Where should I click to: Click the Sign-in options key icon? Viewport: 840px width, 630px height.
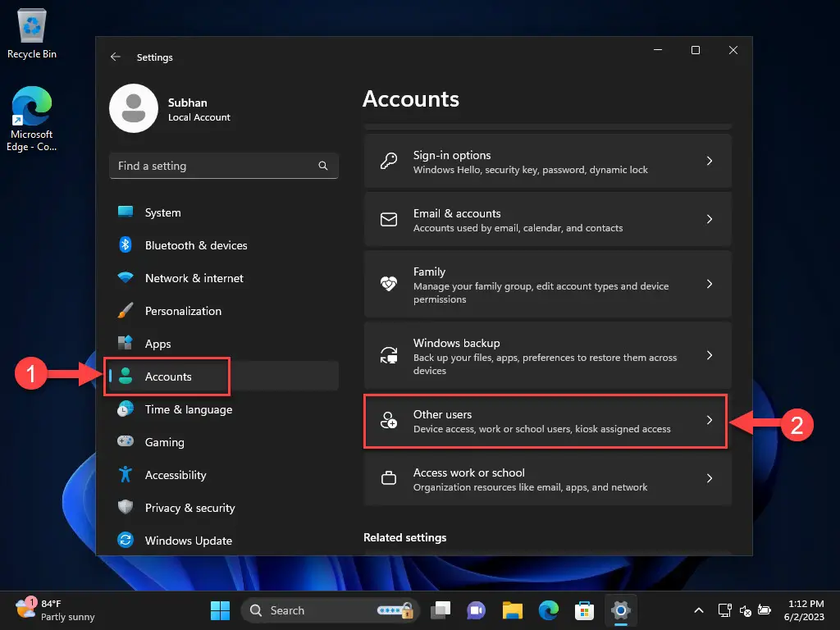[388, 161]
